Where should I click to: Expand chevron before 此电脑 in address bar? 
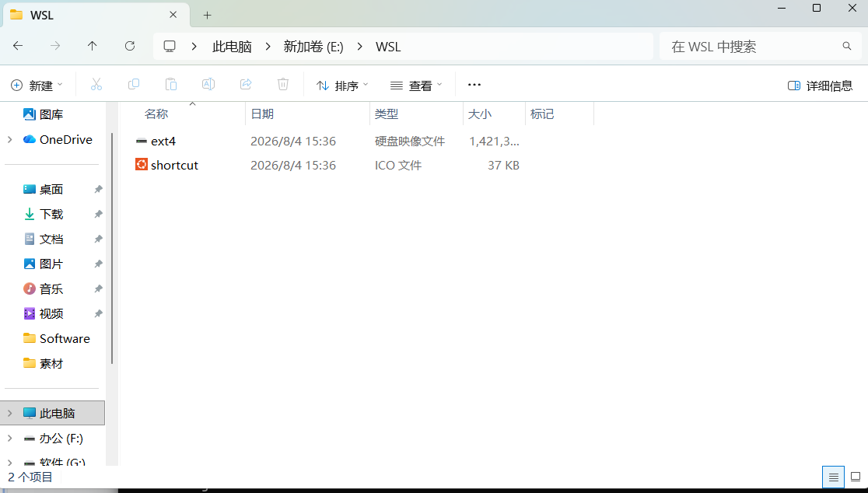pos(194,47)
